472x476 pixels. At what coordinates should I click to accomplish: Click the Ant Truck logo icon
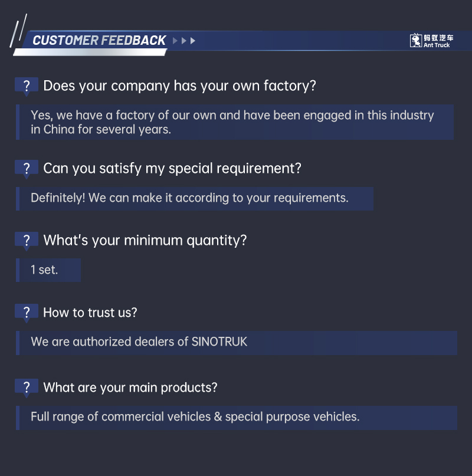point(415,41)
